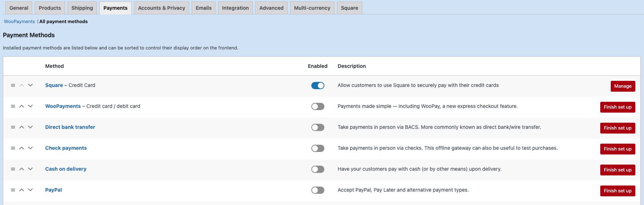The width and height of the screenshot is (644, 205).
Task: Grab the drag handle for WooPayments row
Action: 13,106
